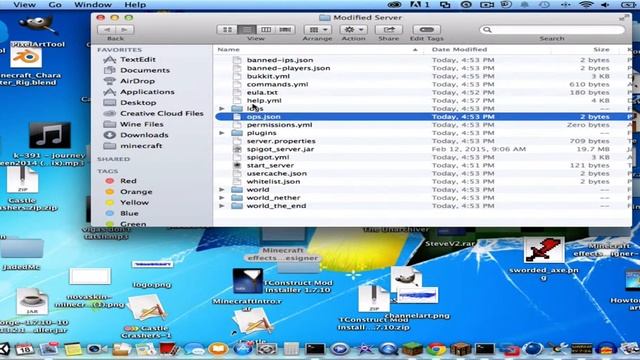Image resolution: width=640 pixels, height=360 pixels.
Task: Expand the world_the_end folder
Action: point(222,206)
